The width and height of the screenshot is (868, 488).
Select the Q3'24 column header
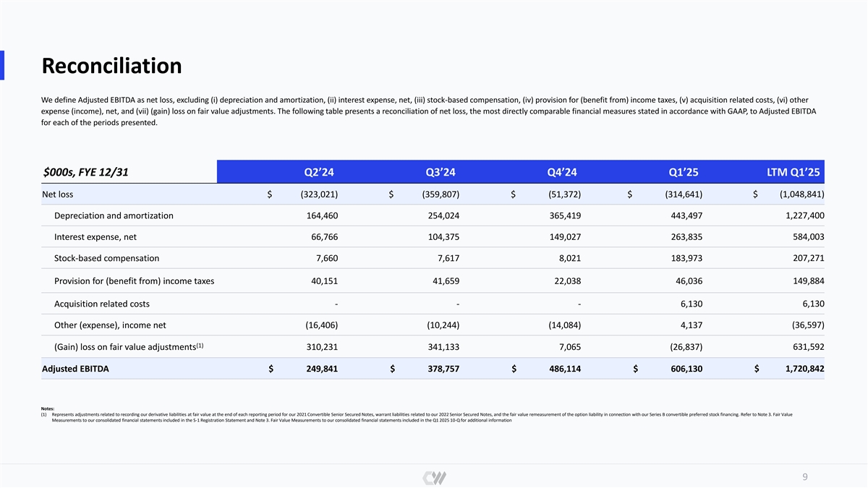click(441, 171)
